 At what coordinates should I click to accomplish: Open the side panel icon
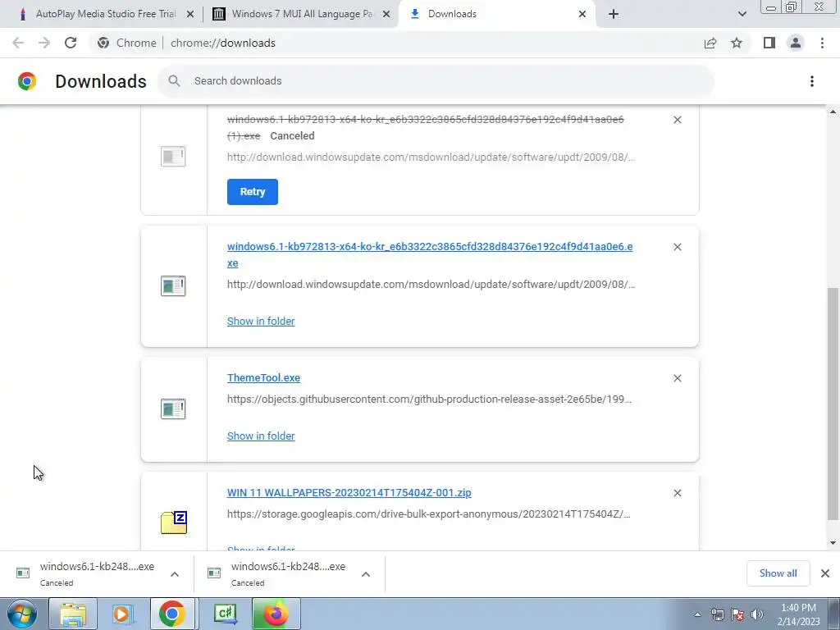pyautogui.click(x=769, y=43)
